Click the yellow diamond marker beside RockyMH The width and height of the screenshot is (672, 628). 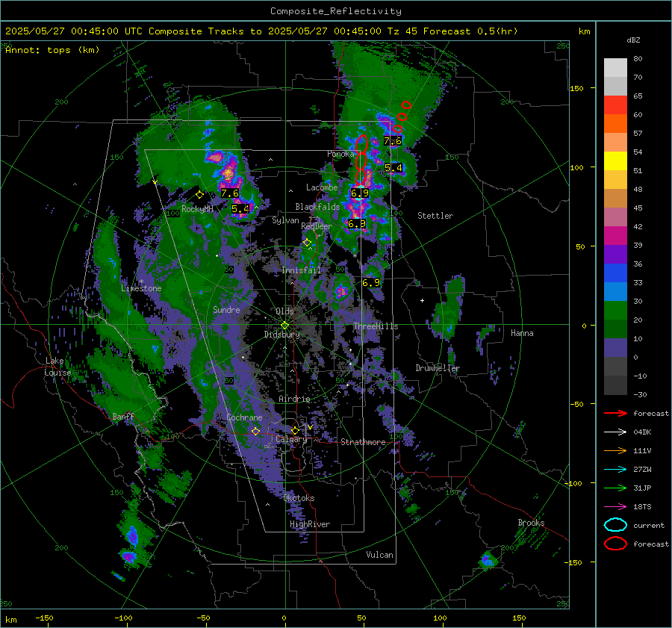(x=199, y=195)
